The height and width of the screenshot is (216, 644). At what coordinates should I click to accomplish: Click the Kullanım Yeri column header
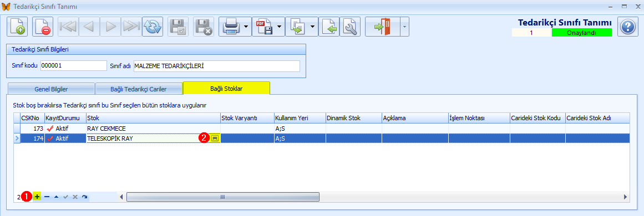click(x=300, y=118)
